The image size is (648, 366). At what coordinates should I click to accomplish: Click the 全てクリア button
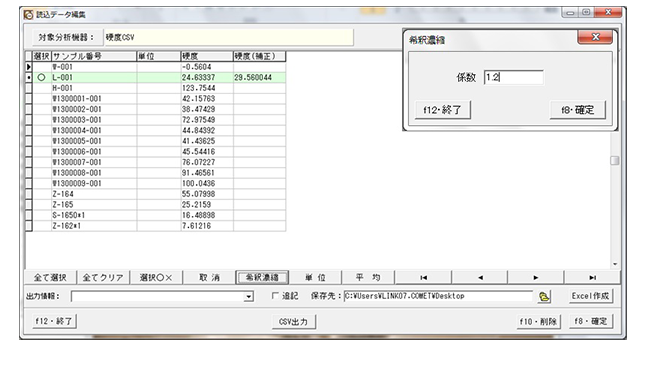tap(103, 278)
